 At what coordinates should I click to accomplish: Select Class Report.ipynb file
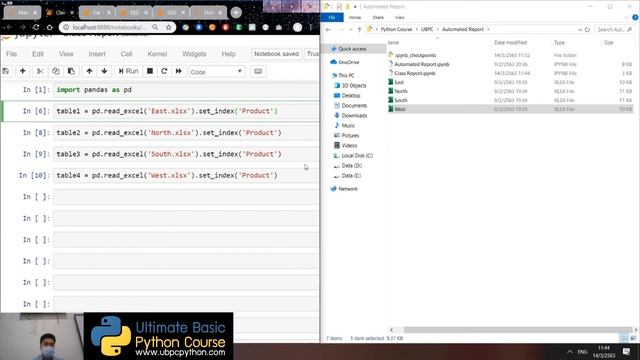click(x=415, y=73)
